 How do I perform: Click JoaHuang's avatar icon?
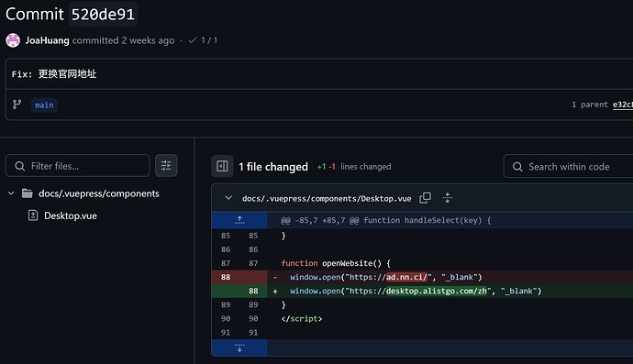(x=13, y=40)
